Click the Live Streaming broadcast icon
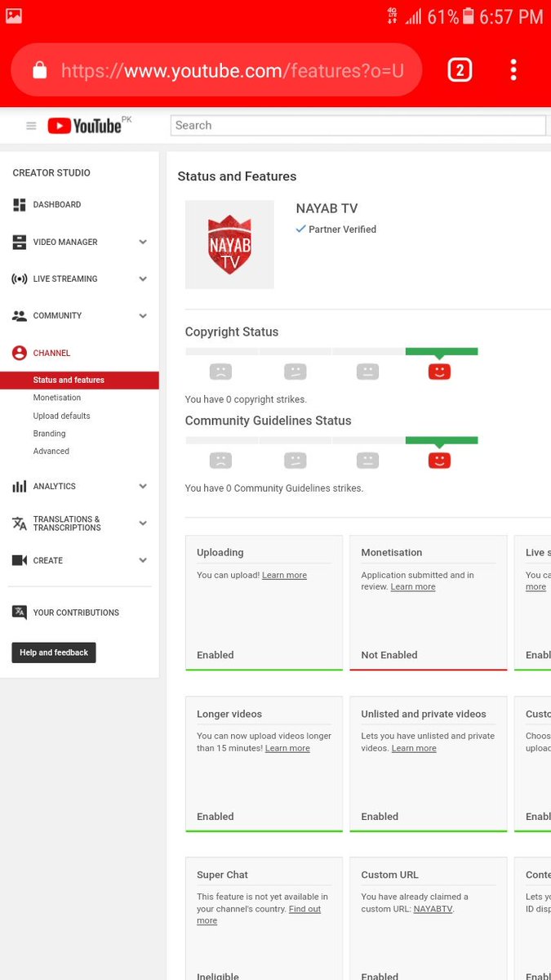The image size is (551, 980). [x=20, y=279]
